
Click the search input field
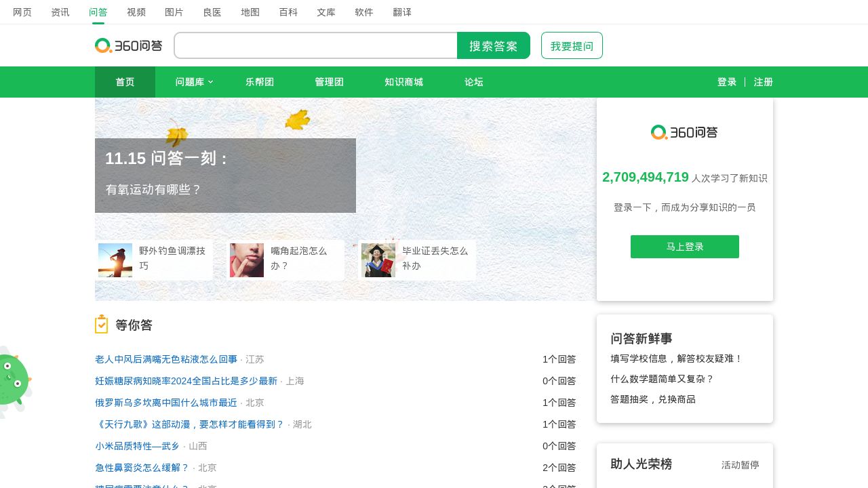coord(316,45)
